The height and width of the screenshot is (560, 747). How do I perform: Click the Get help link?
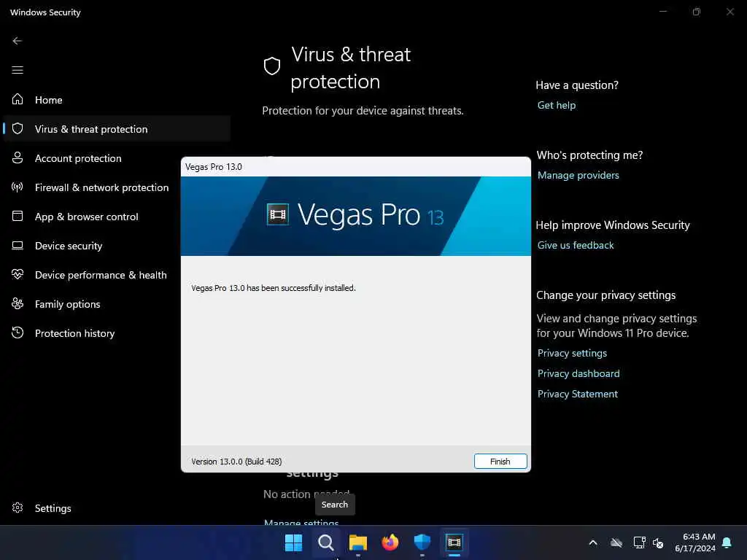(x=557, y=105)
